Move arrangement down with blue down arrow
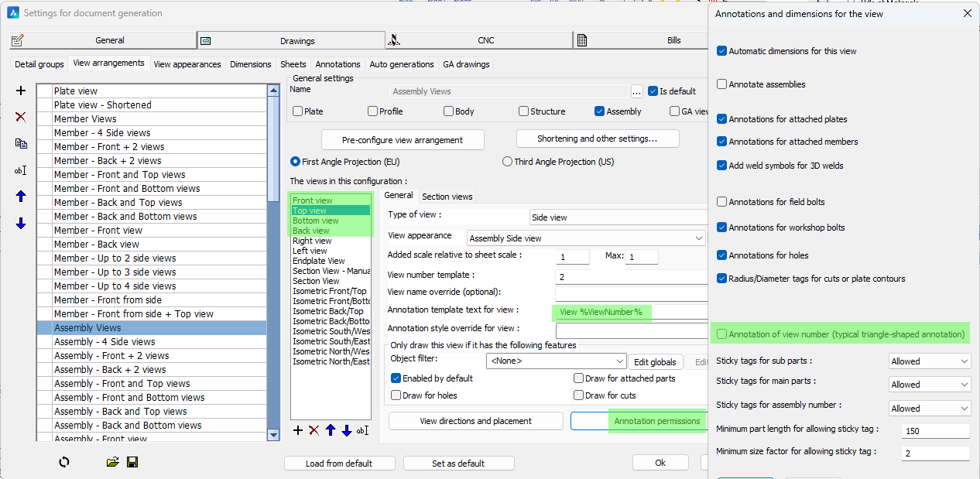The width and height of the screenshot is (980, 479). tap(21, 224)
